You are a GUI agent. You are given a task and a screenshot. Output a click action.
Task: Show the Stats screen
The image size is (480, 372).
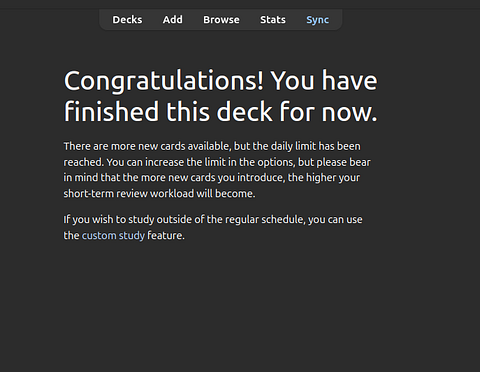273,20
